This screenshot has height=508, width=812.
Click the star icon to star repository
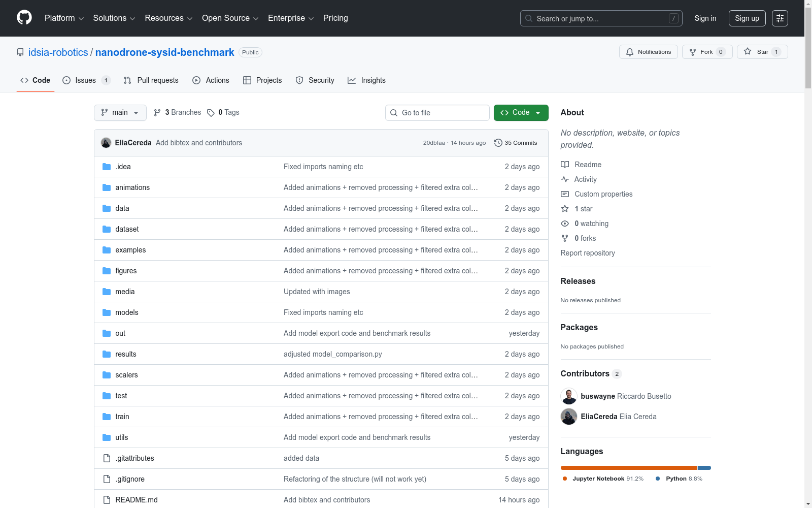coord(748,51)
